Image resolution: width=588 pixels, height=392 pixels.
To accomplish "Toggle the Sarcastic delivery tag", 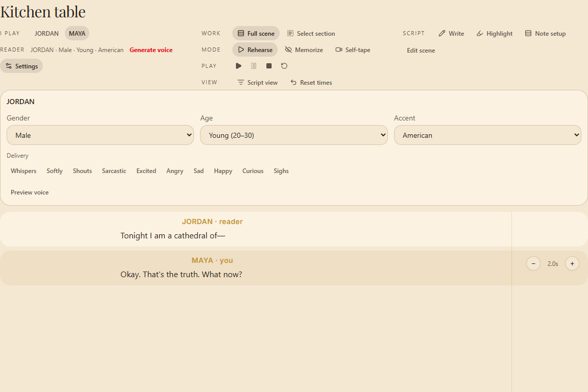I will [114, 171].
